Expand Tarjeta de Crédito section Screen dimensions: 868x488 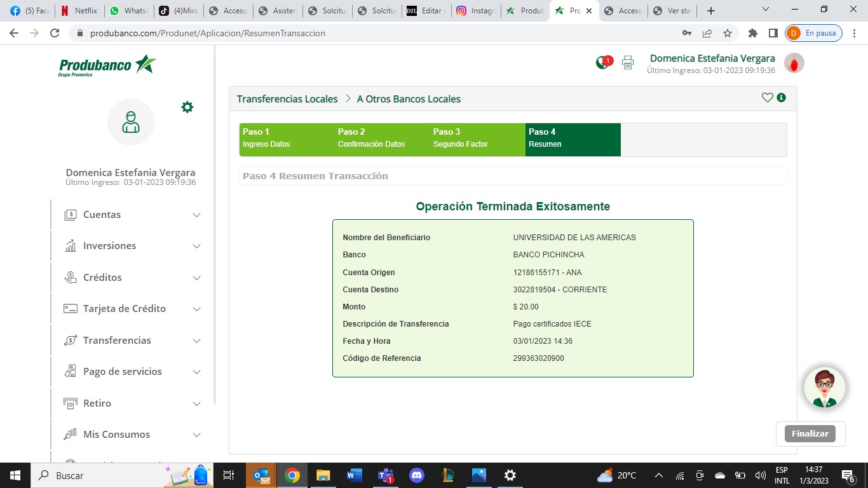pyautogui.click(x=132, y=309)
